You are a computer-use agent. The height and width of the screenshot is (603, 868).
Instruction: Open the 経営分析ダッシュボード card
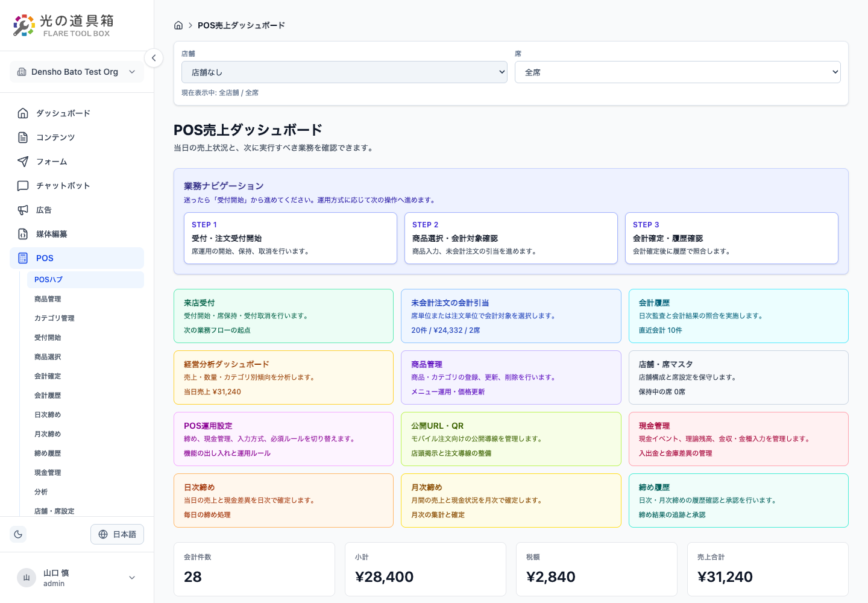coord(283,377)
